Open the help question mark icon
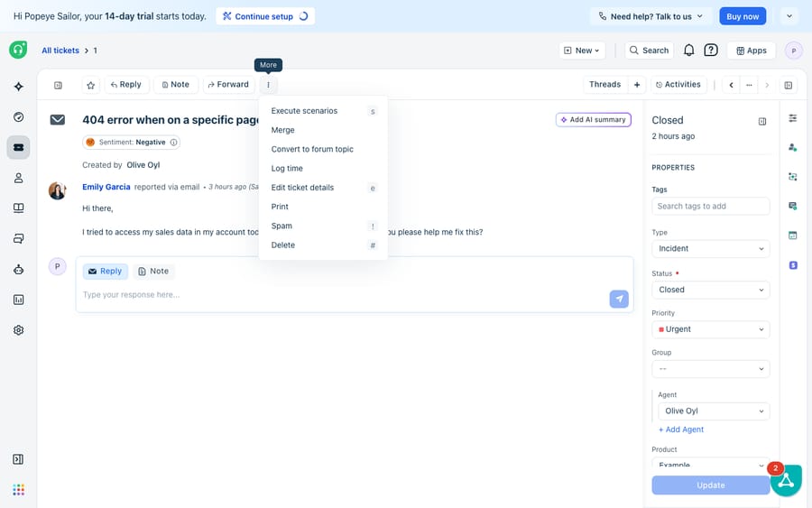Image resolution: width=812 pixels, height=508 pixels. [x=711, y=51]
